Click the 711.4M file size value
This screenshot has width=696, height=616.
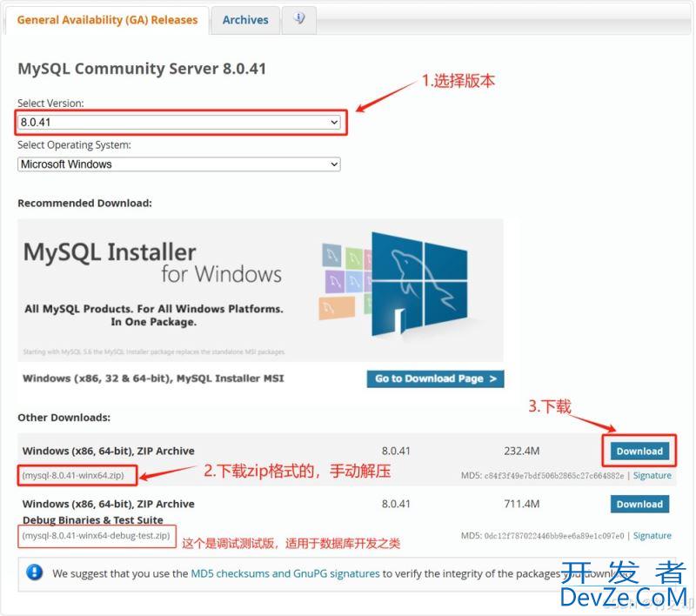521,504
